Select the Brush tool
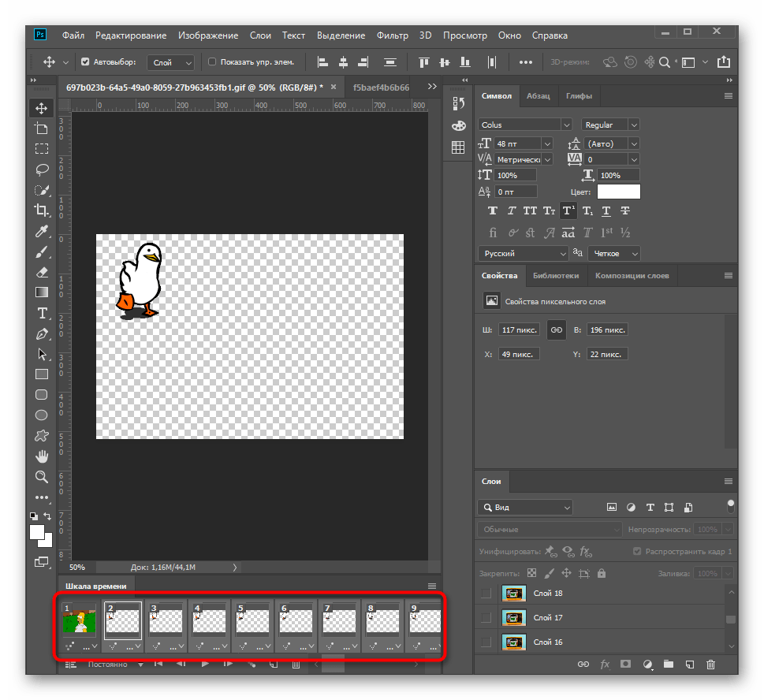The height and width of the screenshot is (700, 764). (x=42, y=251)
